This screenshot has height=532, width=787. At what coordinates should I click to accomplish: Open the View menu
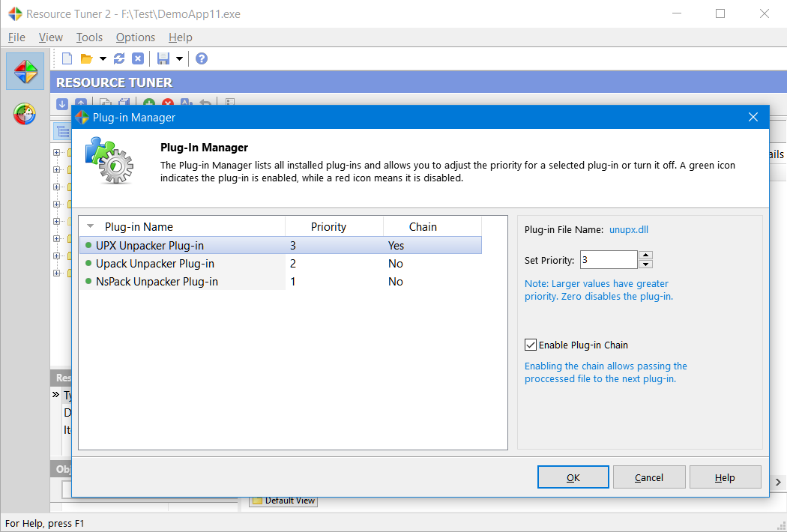(x=51, y=37)
